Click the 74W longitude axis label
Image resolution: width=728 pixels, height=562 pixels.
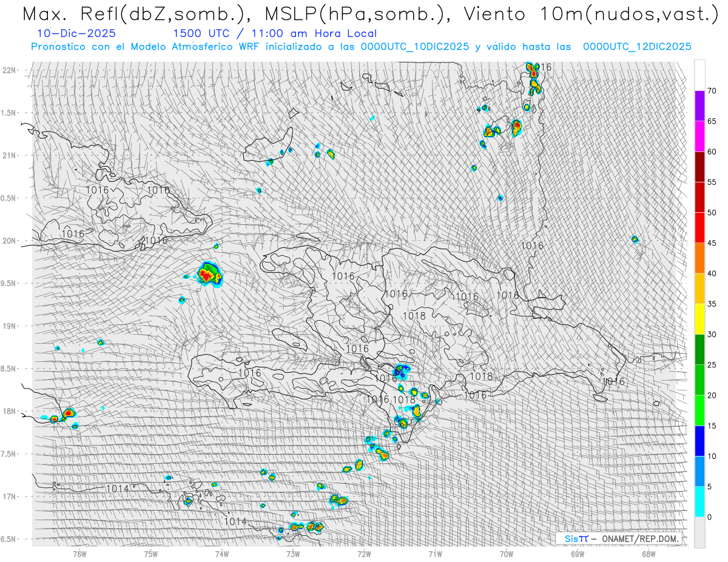[x=222, y=554]
